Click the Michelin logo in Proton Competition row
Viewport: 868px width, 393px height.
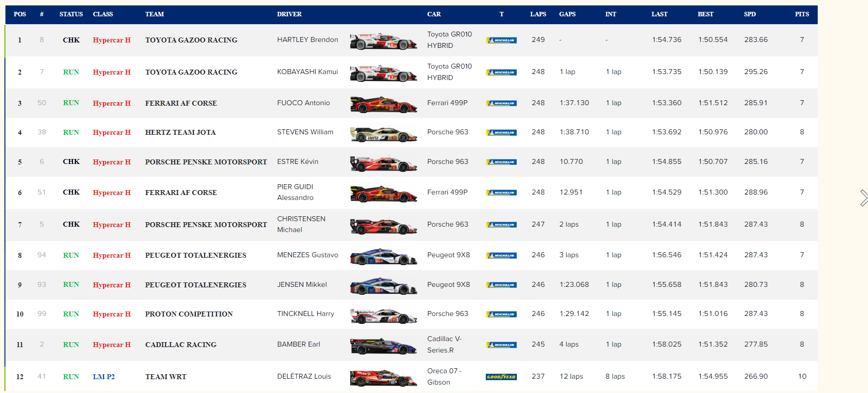501,314
